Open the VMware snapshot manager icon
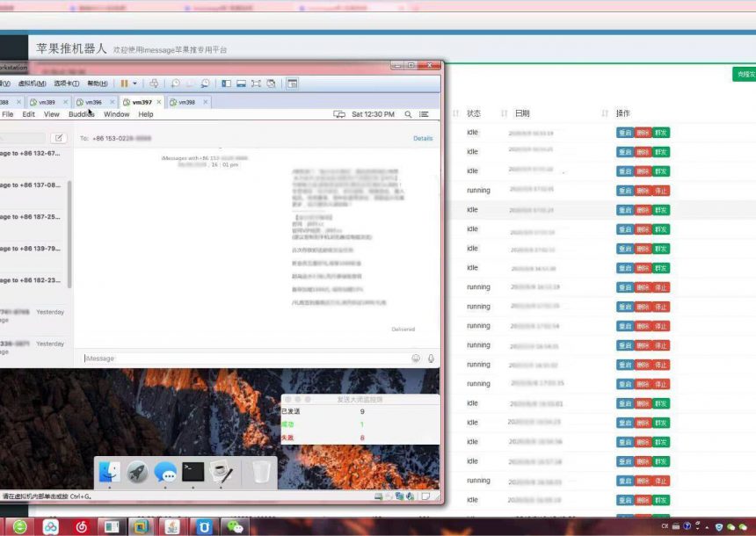 pyautogui.click(x=205, y=83)
